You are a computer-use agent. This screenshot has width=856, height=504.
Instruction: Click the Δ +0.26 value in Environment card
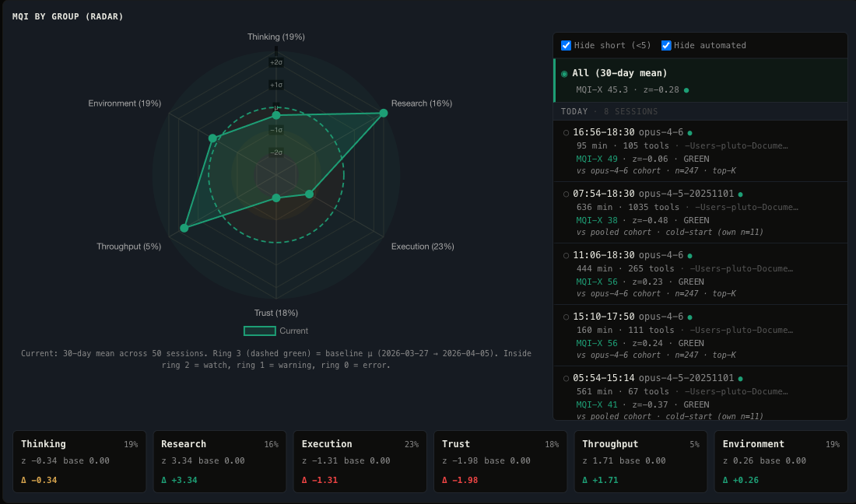[740, 480]
